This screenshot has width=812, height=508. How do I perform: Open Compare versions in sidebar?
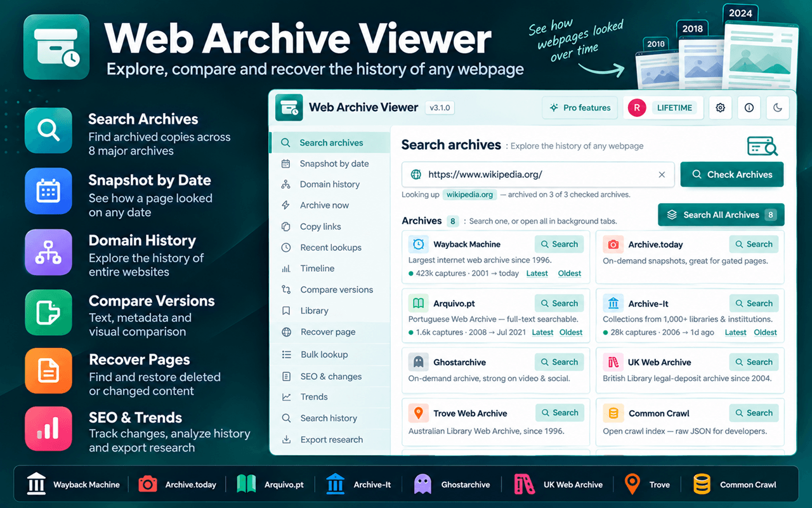coord(330,290)
